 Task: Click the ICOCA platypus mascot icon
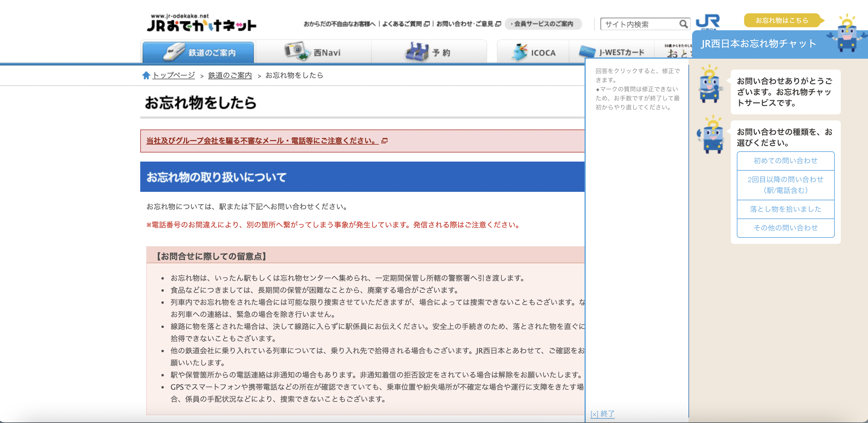point(519,52)
